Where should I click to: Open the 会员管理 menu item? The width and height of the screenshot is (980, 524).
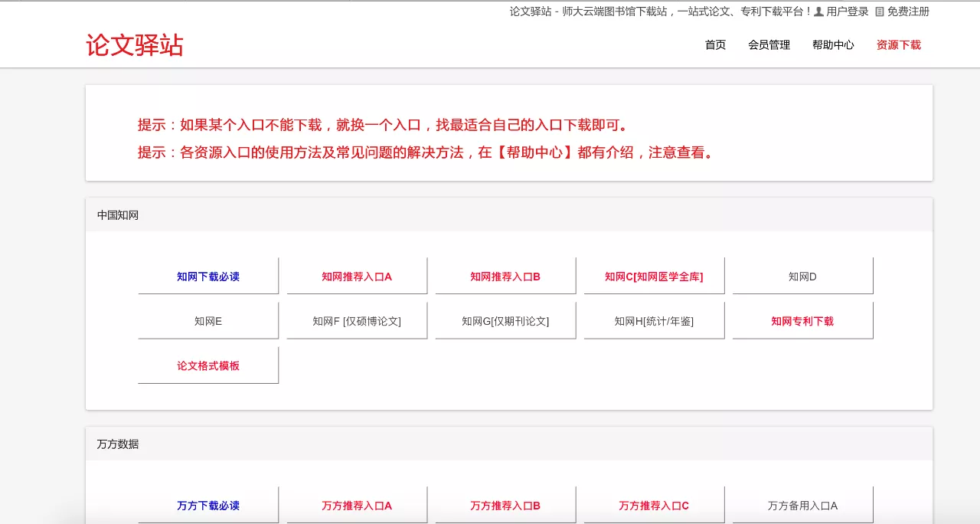point(769,45)
